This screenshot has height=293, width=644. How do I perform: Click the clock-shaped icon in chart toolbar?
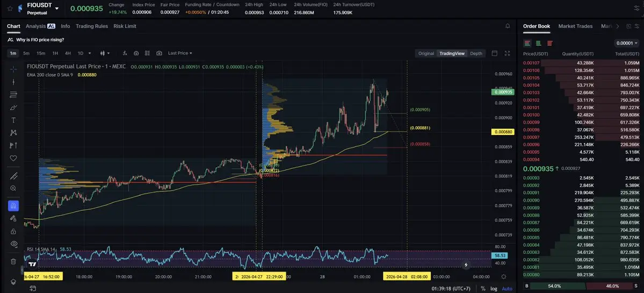(136, 53)
